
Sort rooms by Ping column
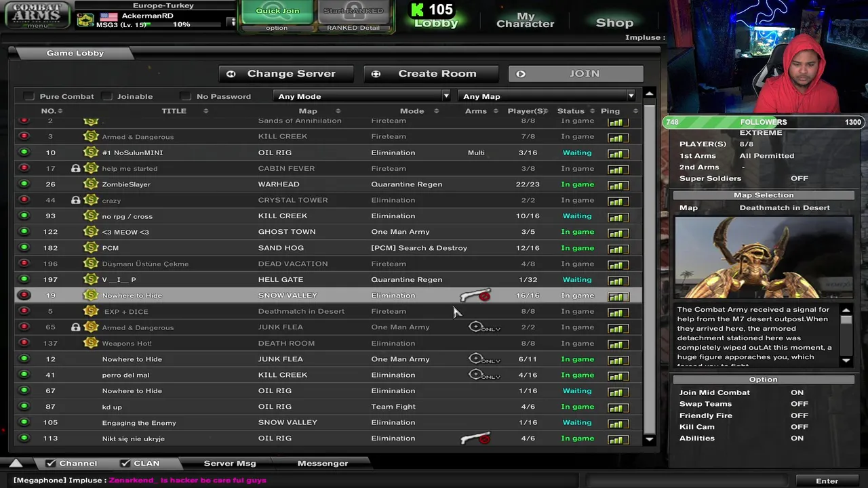[x=610, y=111]
